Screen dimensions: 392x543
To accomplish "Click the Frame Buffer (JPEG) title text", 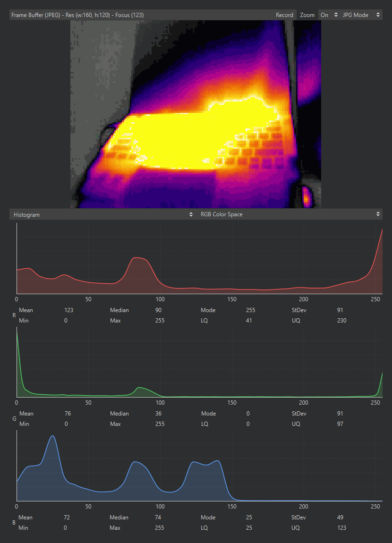I will point(77,15).
